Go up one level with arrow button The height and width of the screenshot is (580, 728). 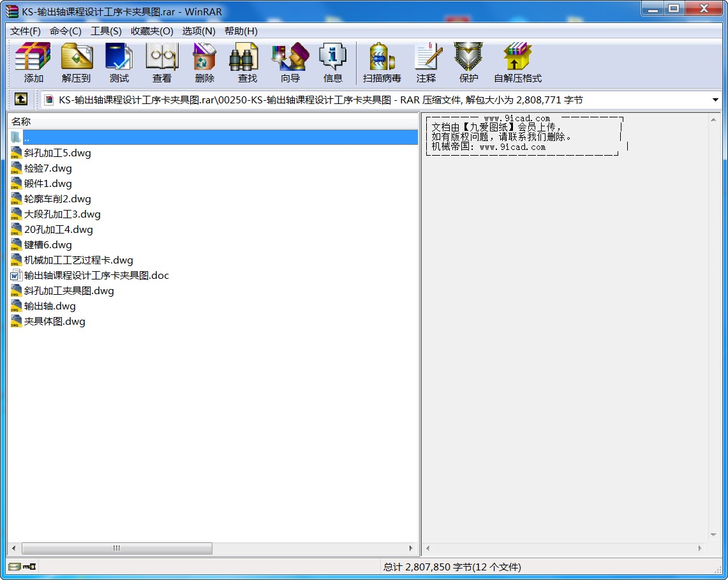pos(21,100)
